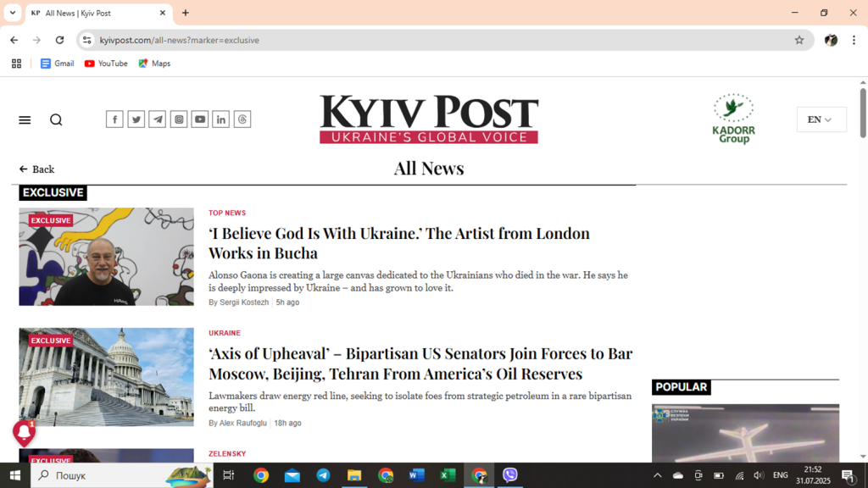The width and height of the screenshot is (868, 488).
Task: Open Kyiv Post Twitter icon
Action: point(136,119)
